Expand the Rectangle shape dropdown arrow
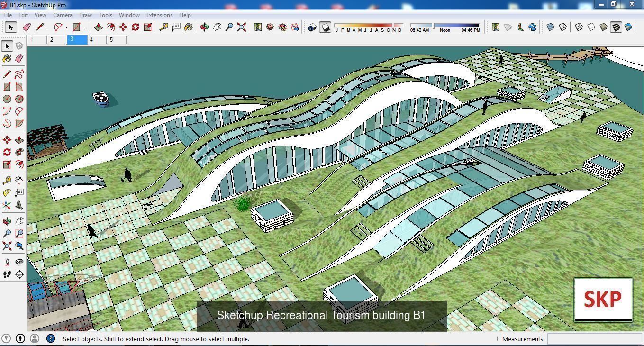644x346 pixels. tap(85, 27)
